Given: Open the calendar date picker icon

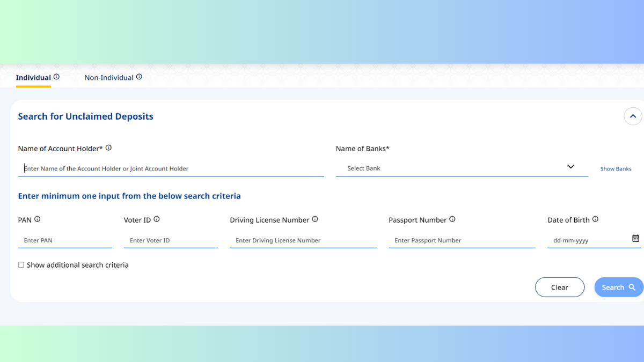Looking at the screenshot, I should 635,239.
